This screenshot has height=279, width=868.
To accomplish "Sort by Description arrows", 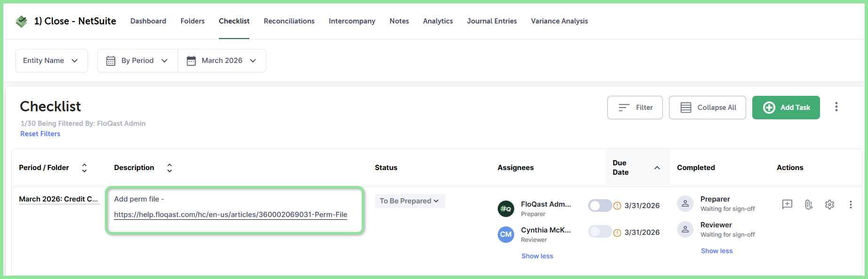I will coord(169,168).
